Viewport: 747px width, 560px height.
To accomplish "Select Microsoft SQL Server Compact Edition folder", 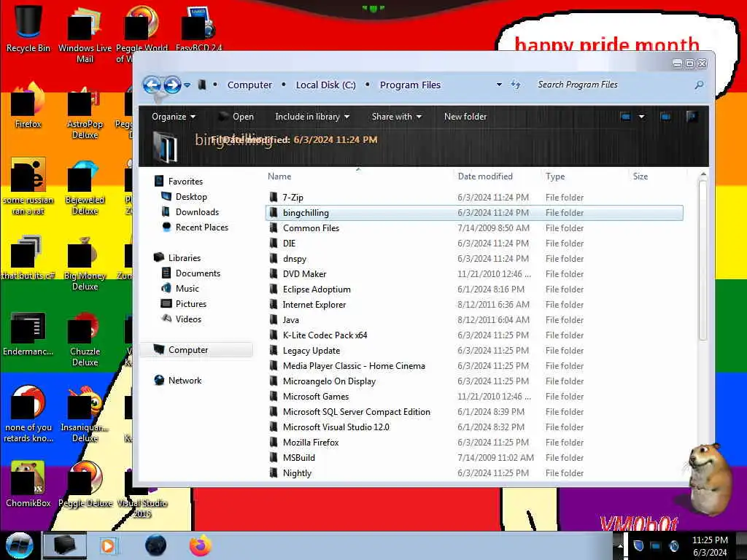I will click(x=356, y=412).
